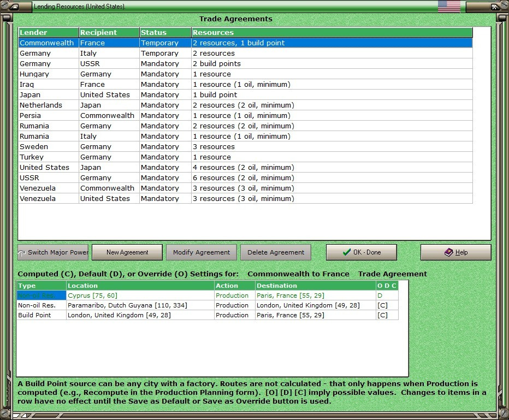Select Venezuela to United States agreement
The image size is (509, 420).
click(x=245, y=199)
